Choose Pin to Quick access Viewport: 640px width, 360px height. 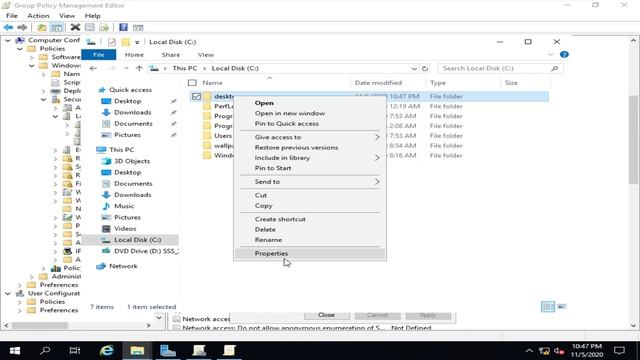tap(310, 123)
